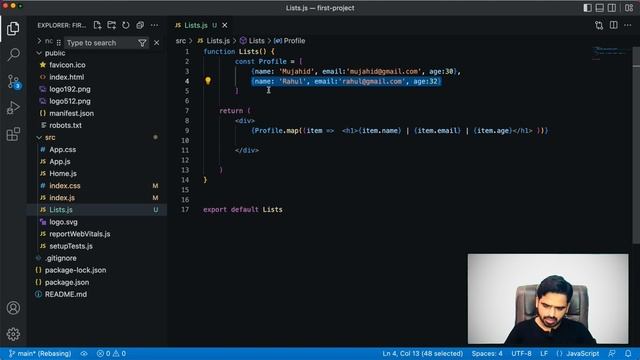
Task: Open logo.svg in Explorer
Action: (x=63, y=222)
